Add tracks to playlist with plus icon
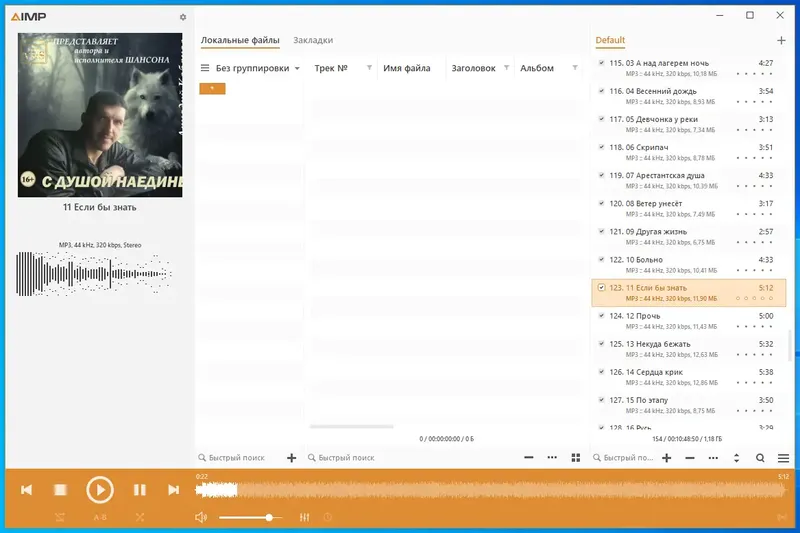Screen dimensions: 800x533 (x=666, y=458)
